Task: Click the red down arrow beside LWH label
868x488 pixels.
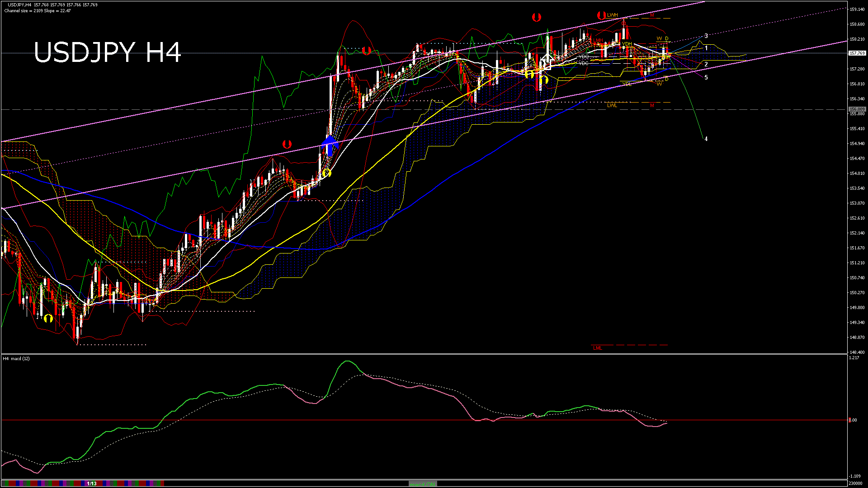Action: click(x=601, y=16)
